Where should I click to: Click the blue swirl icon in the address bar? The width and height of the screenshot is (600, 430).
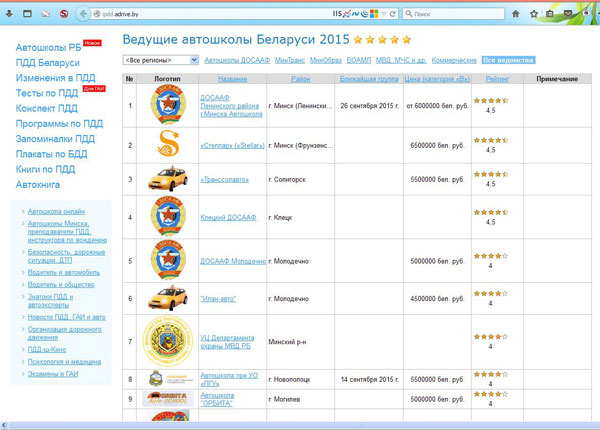(x=365, y=14)
